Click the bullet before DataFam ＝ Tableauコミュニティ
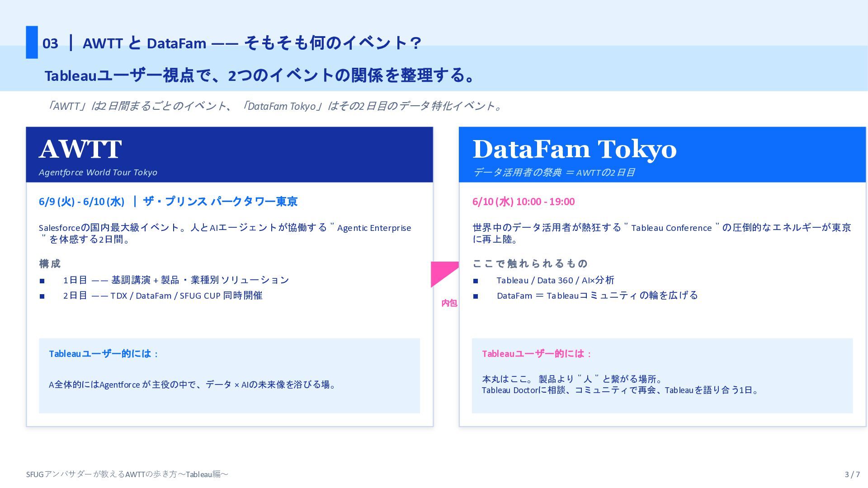Image resolution: width=868 pixels, height=488 pixels. point(476,296)
